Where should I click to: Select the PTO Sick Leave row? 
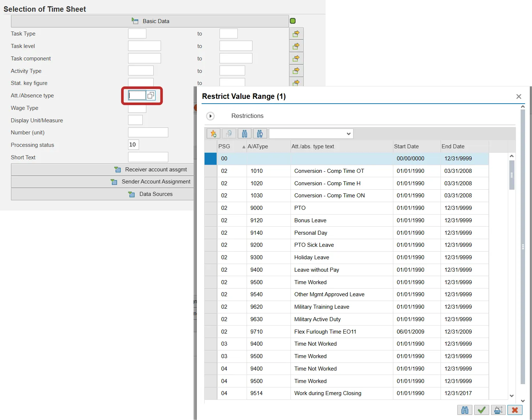(314, 245)
